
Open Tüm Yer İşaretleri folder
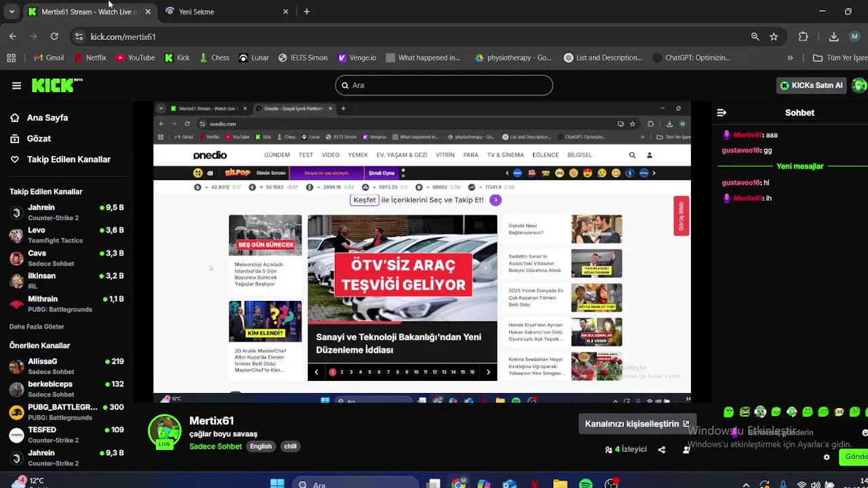tap(840, 58)
